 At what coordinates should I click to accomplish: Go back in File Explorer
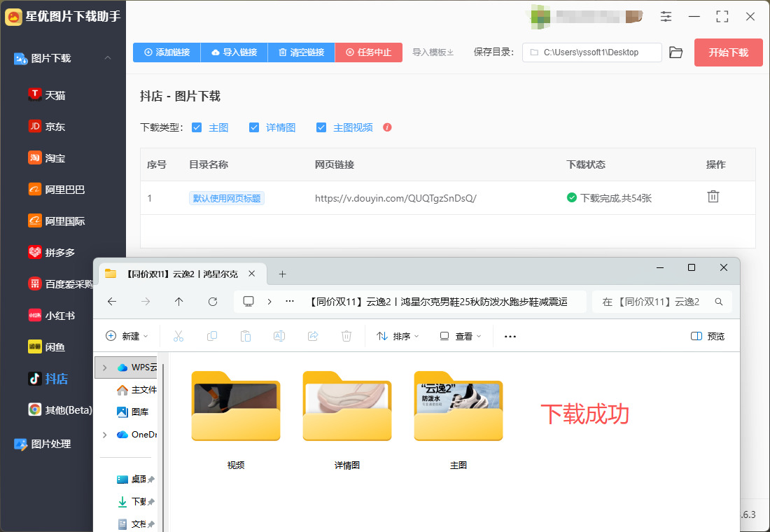point(112,302)
